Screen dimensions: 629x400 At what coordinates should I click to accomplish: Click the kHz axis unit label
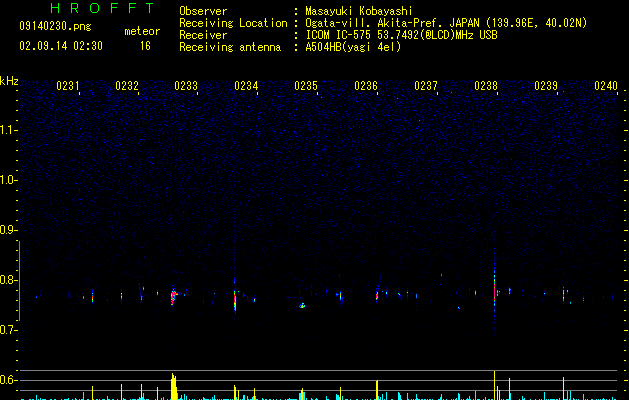[x=9, y=81]
